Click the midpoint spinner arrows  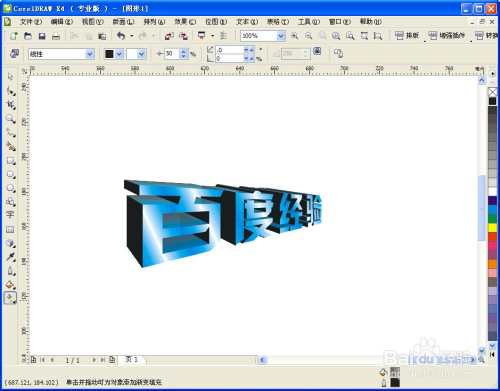[x=184, y=54]
